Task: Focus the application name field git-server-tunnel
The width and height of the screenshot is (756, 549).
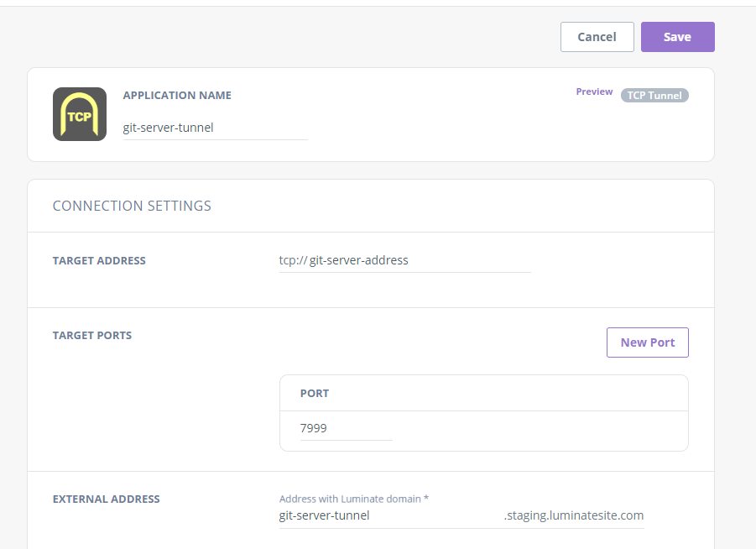Action: click(x=215, y=128)
